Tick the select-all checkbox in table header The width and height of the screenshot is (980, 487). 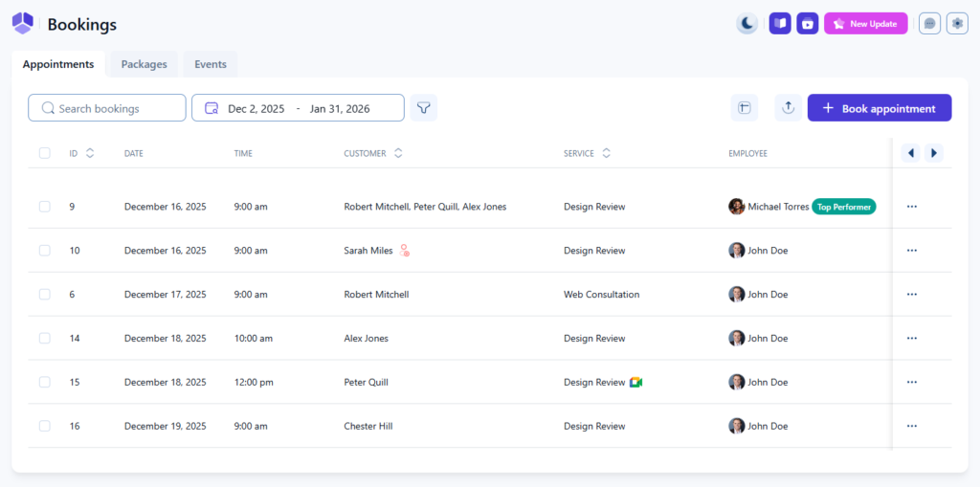[x=44, y=153]
